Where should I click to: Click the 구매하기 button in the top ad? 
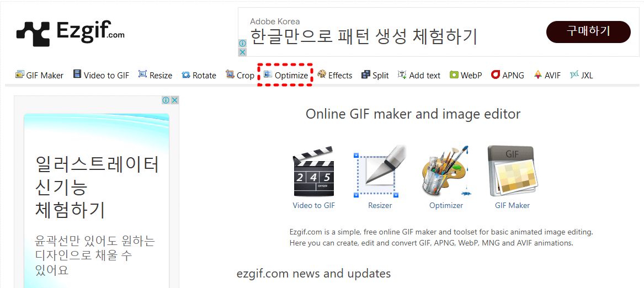[588, 31]
